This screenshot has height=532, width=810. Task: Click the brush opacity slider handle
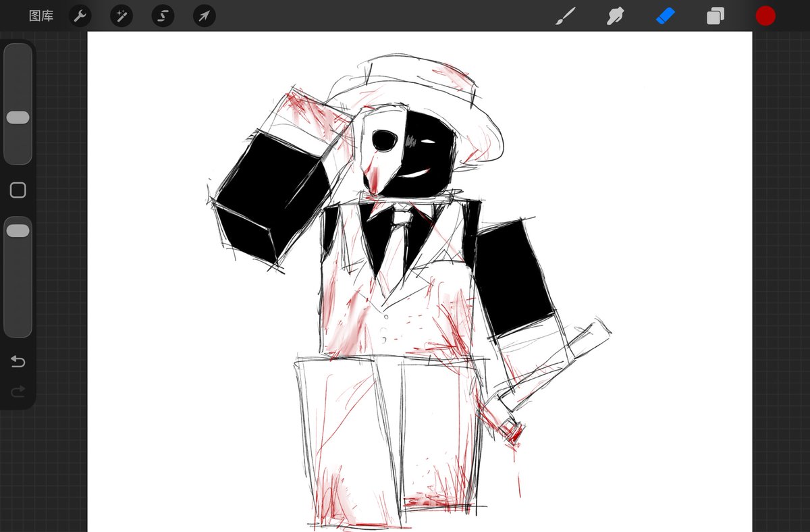pos(18,231)
